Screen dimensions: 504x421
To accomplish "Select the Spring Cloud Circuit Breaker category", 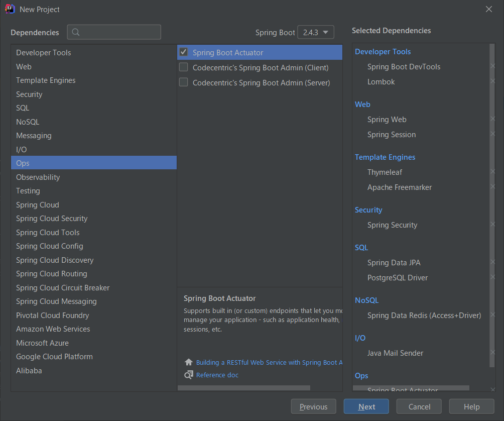I will [x=94, y=288].
